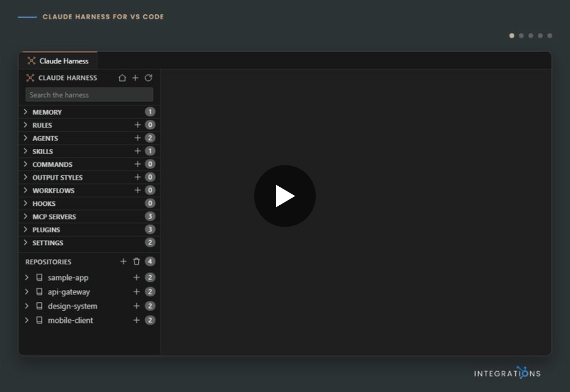
Task: Click the plus icon on api-gateway row
Action: tap(137, 292)
